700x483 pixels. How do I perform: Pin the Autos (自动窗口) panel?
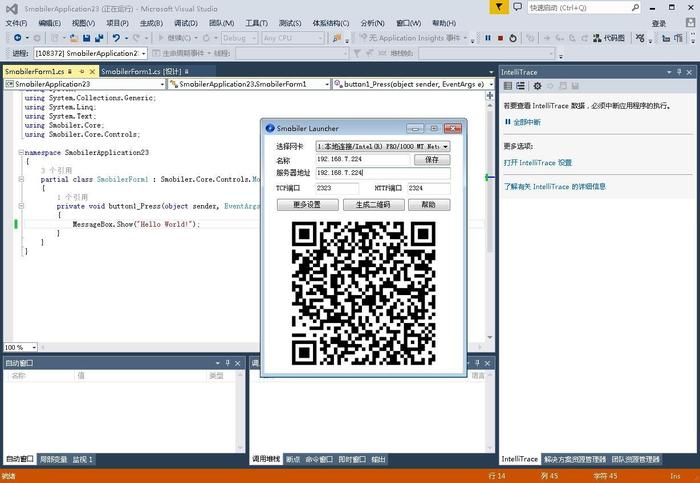[x=228, y=363]
